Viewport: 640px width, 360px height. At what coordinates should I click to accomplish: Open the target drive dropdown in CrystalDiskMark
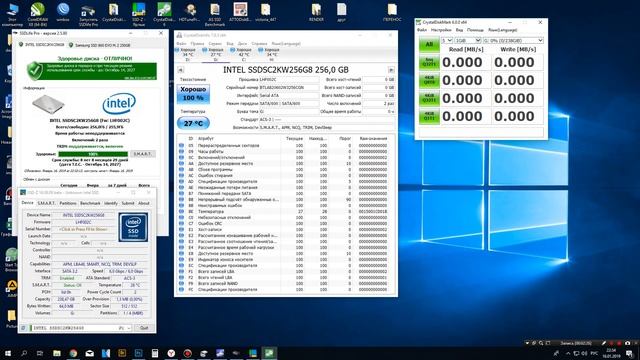513,40
